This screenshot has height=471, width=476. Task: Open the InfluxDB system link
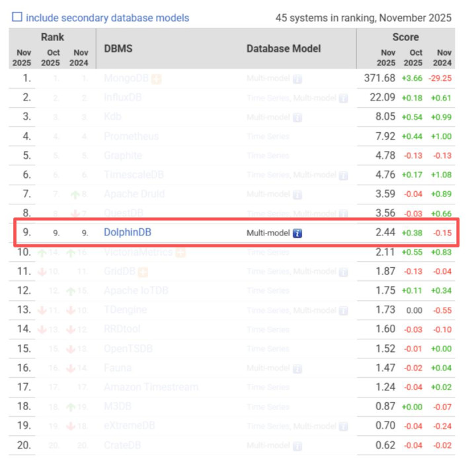(123, 97)
